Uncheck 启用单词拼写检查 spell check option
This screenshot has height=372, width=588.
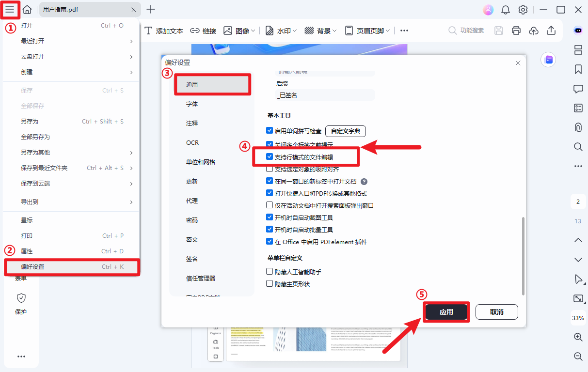[x=270, y=131]
